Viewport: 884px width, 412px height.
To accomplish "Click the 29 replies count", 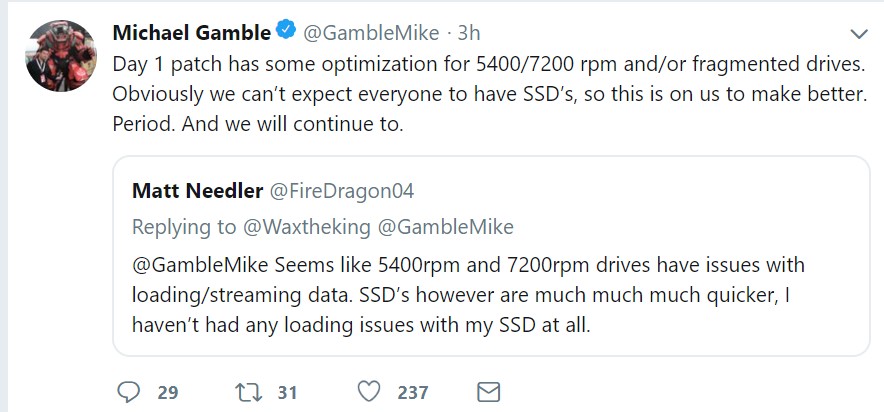I will (167, 392).
